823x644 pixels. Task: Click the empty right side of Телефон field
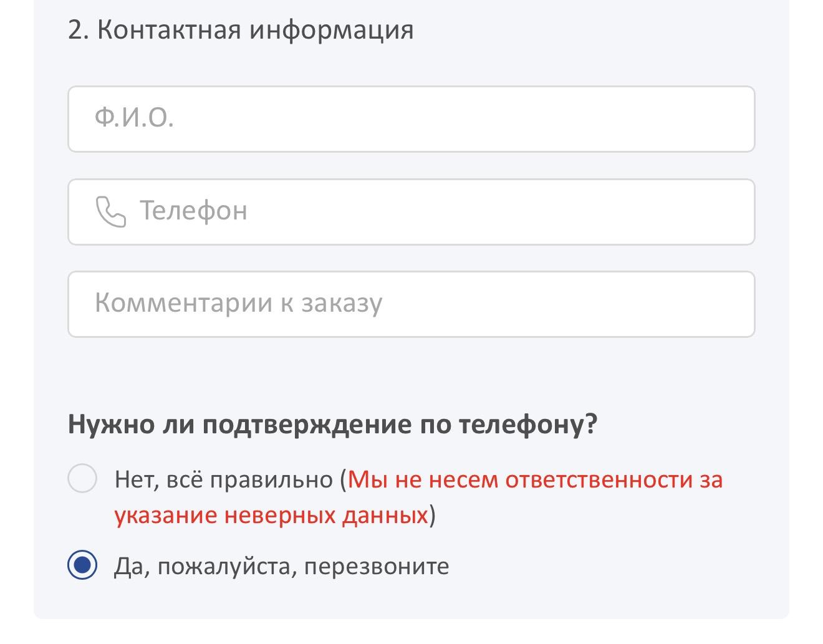(x=623, y=212)
